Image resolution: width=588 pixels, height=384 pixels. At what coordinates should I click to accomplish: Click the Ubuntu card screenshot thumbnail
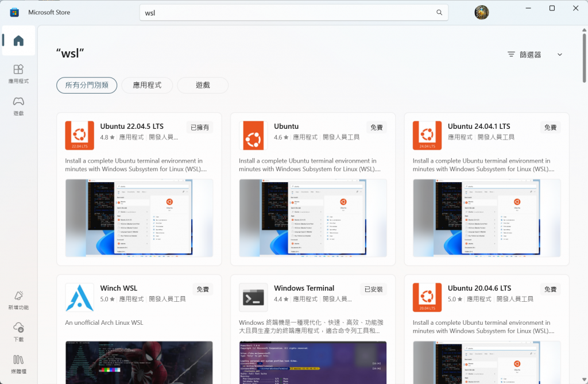313,218
